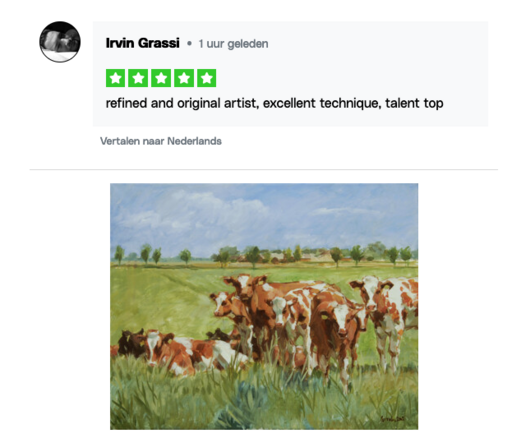The height and width of the screenshot is (438, 512).
Task: Click the fifth green rating star
Action: pos(207,78)
